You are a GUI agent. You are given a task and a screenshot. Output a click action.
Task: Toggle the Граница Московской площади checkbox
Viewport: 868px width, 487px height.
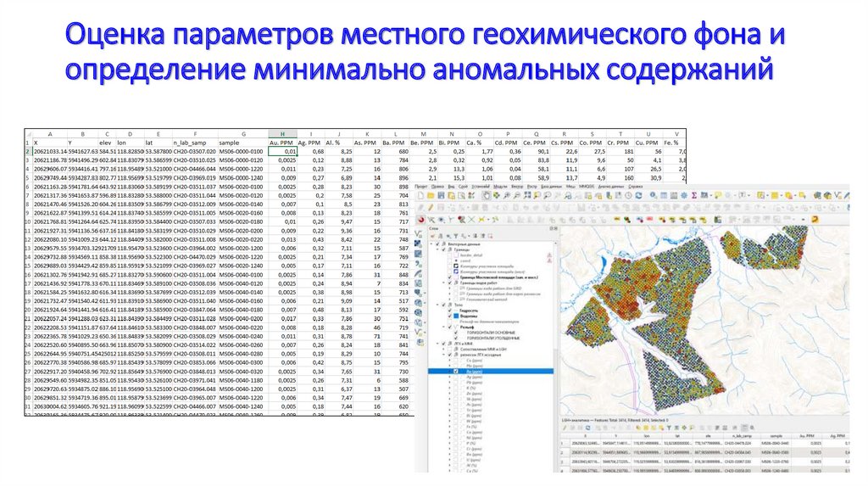coord(450,277)
